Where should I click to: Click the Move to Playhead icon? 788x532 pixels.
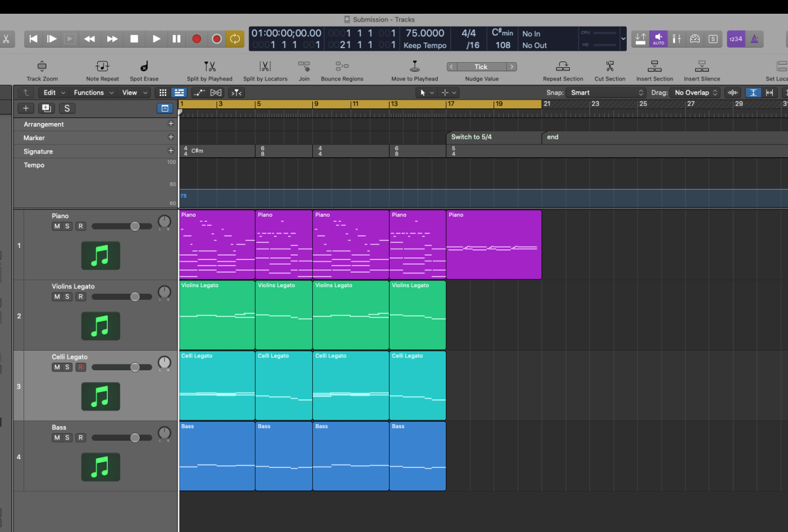coord(414,67)
